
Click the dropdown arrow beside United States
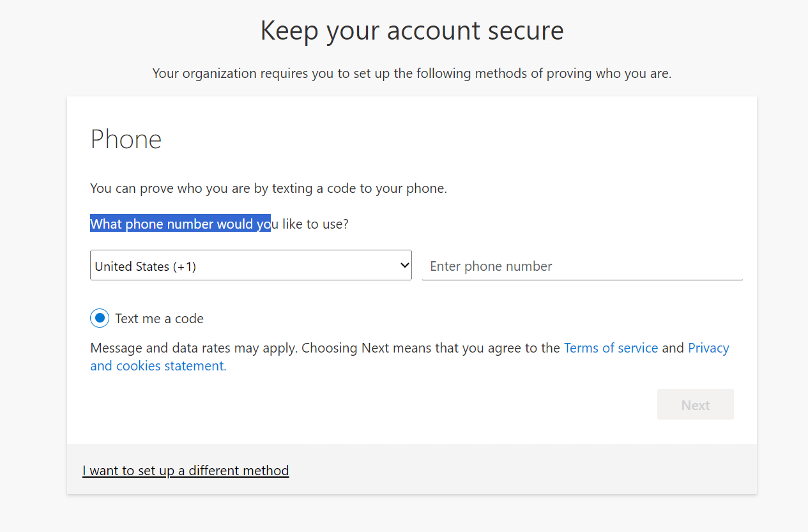coord(404,264)
